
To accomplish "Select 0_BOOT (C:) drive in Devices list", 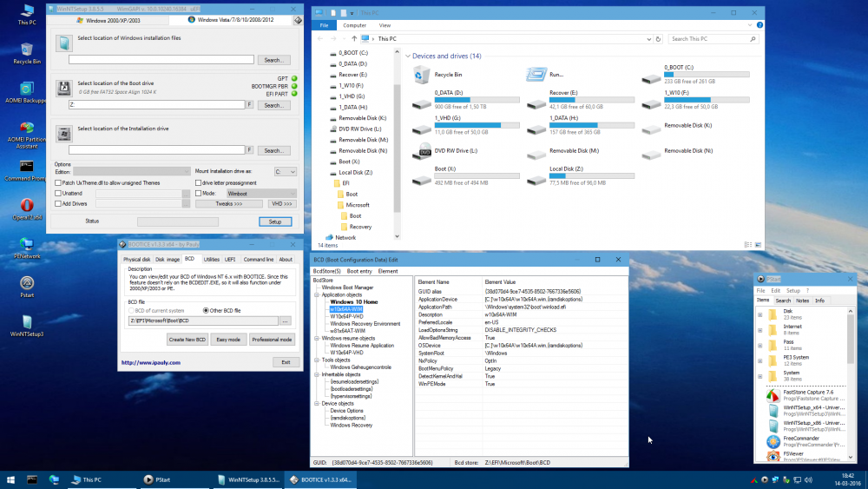I will 695,74.
